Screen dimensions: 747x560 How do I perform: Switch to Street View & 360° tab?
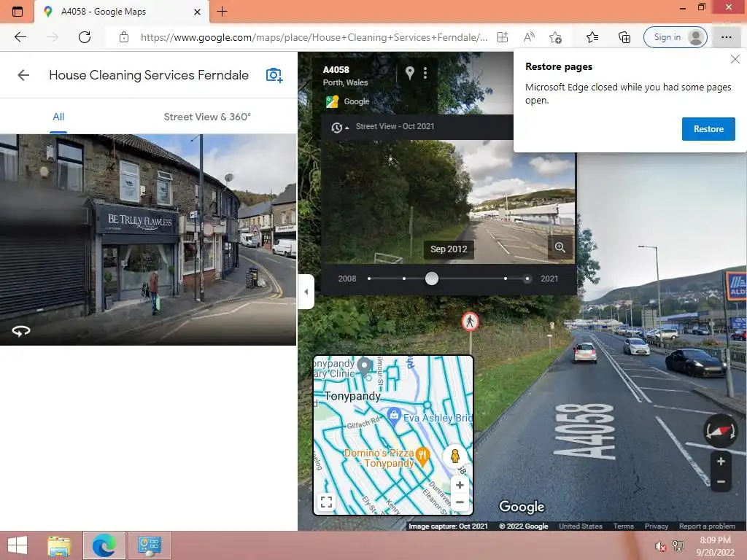207,117
